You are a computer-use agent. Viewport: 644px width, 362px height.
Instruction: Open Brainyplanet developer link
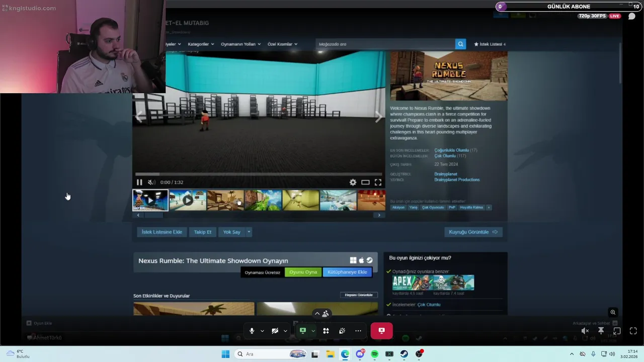[x=446, y=174]
